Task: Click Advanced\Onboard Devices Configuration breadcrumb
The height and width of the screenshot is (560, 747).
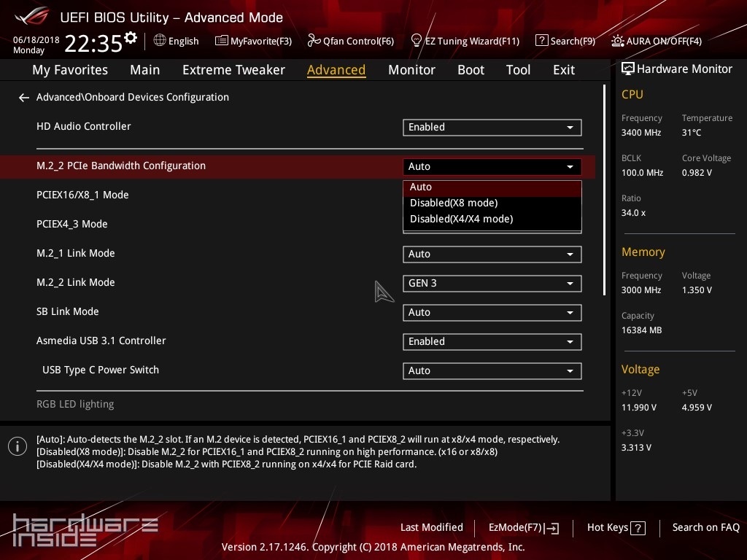Action: [133, 97]
